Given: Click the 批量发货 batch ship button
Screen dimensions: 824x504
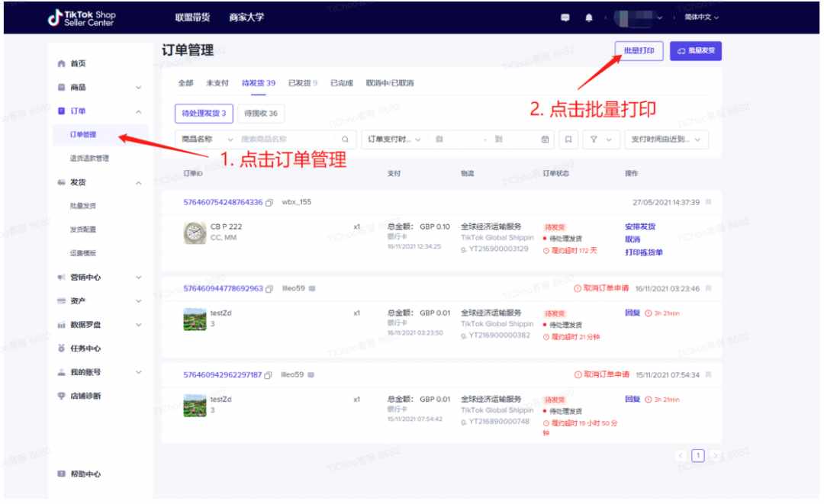Looking at the screenshot, I should 695,51.
